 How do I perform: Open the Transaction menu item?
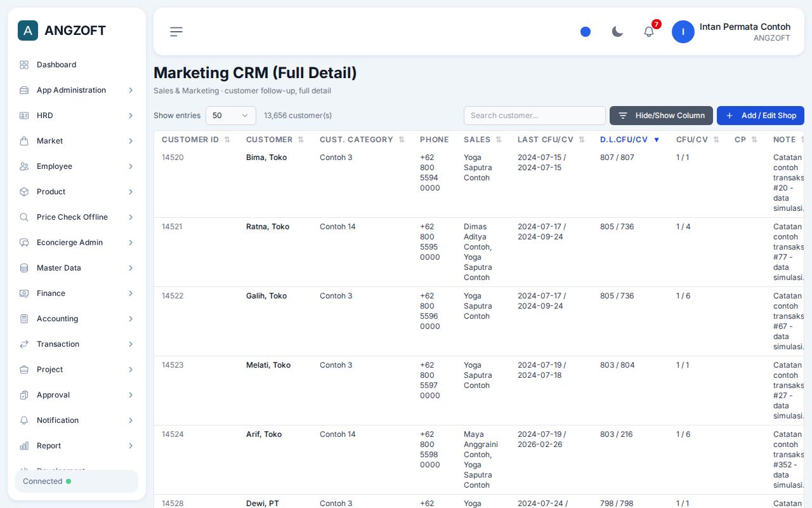pos(77,344)
